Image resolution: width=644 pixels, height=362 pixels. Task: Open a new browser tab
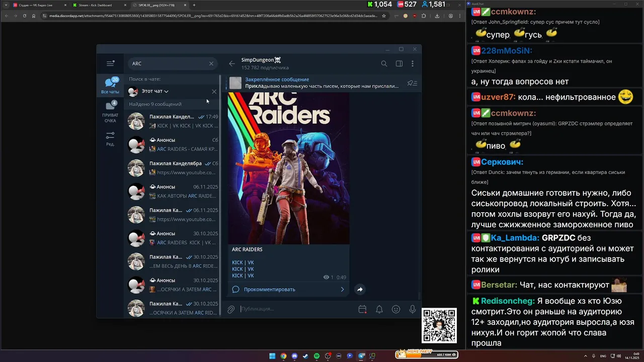[194, 5]
